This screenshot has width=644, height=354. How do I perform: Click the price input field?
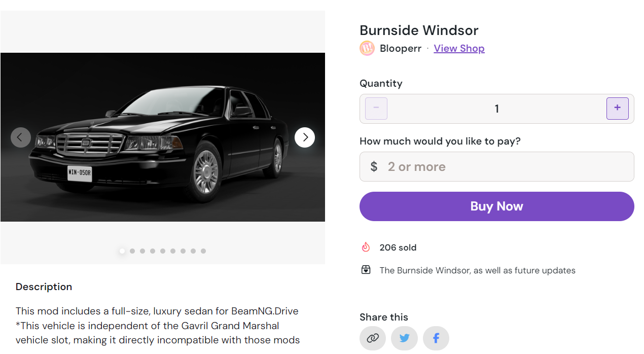(502, 167)
